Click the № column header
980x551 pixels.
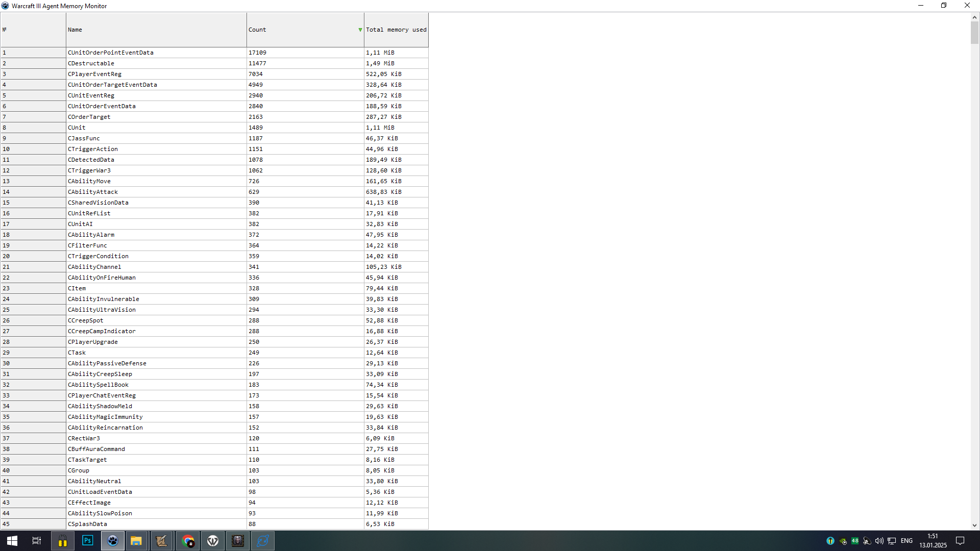pyautogui.click(x=33, y=30)
